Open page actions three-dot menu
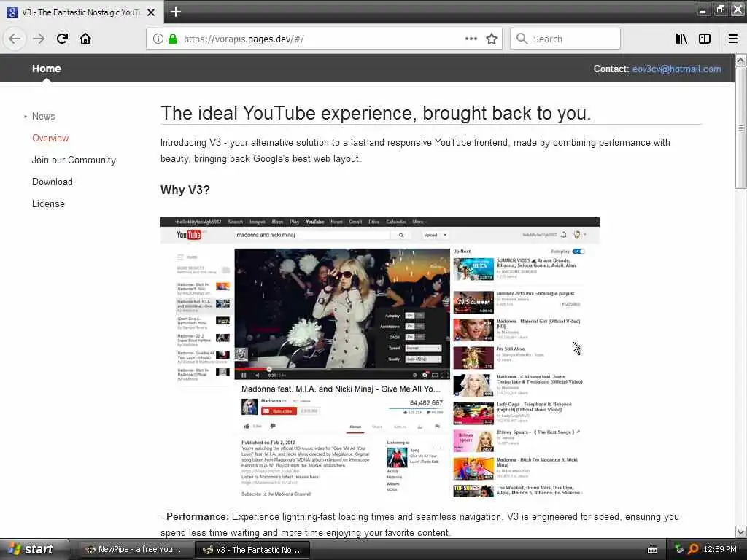The image size is (747, 560). pos(471,39)
